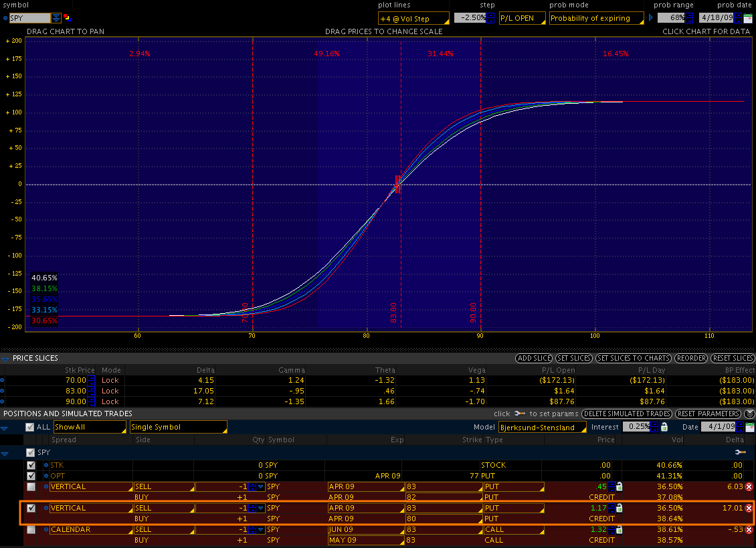Click the lock icon beside Interest 0.25%
The image size is (756, 548).
[664, 427]
